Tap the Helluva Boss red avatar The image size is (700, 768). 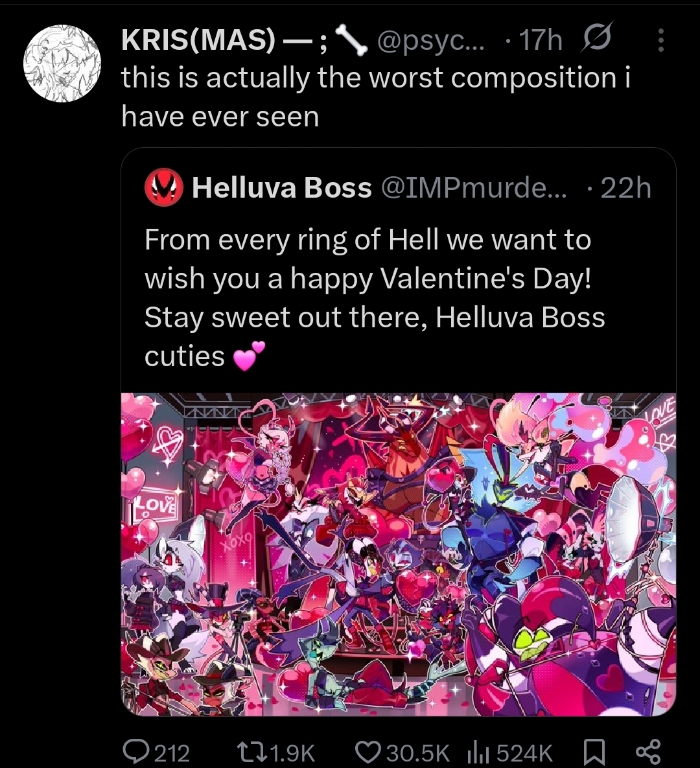pyautogui.click(x=164, y=188)
